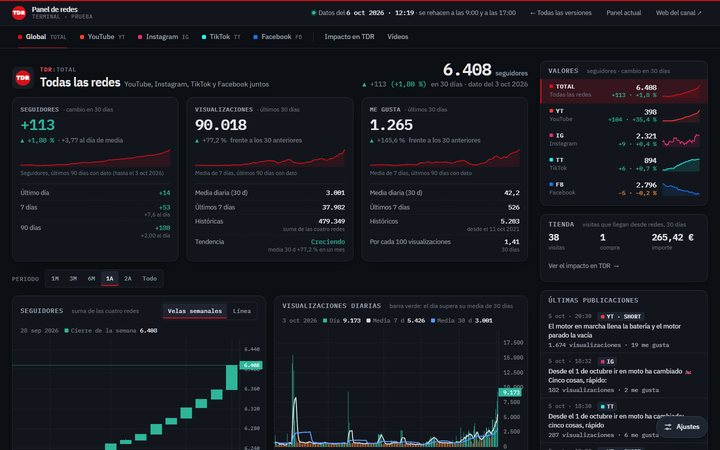
Task: Click the TDR logo in the header
Action: click(x=19, y=13)
